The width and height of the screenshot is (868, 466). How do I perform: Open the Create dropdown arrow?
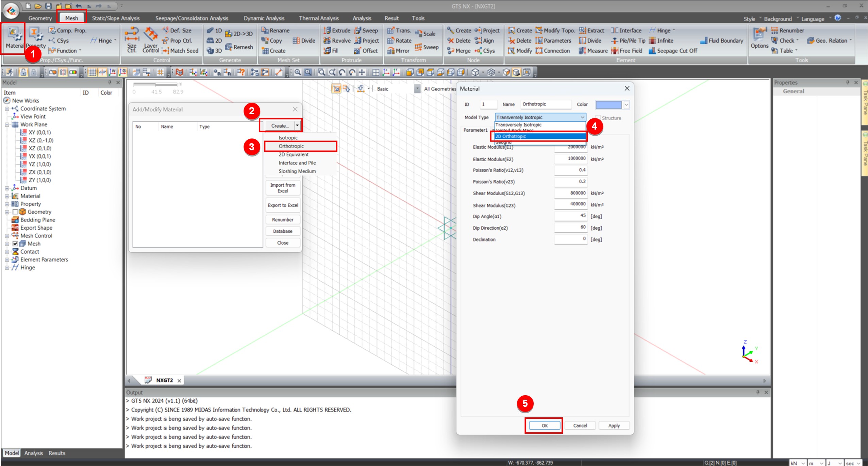tap(297, 126)
